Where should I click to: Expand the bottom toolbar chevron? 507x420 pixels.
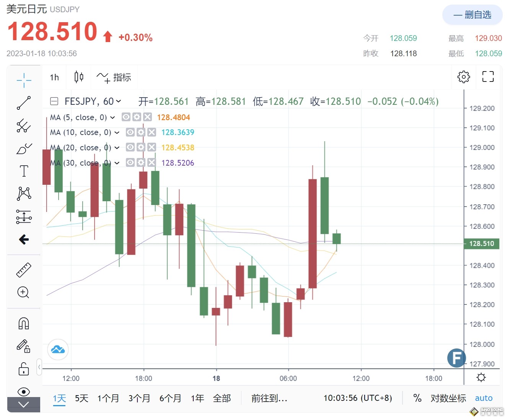click(x=24, y=405)
